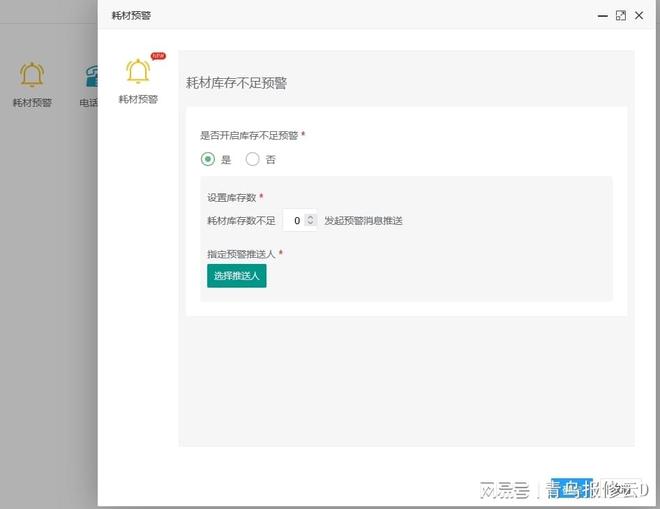Click the telephone icon in the background page
The height and width of the screenshot is (509, 660).
coord(91,76)
